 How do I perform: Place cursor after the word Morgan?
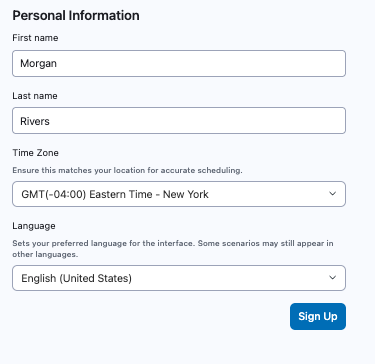click(57, 63)
